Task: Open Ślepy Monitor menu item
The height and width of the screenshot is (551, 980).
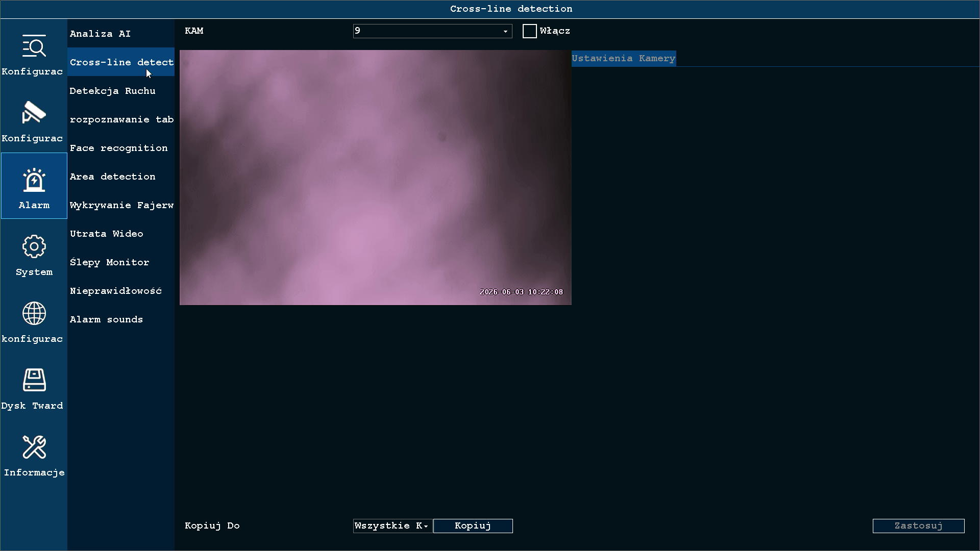Action: click(121, 262)
